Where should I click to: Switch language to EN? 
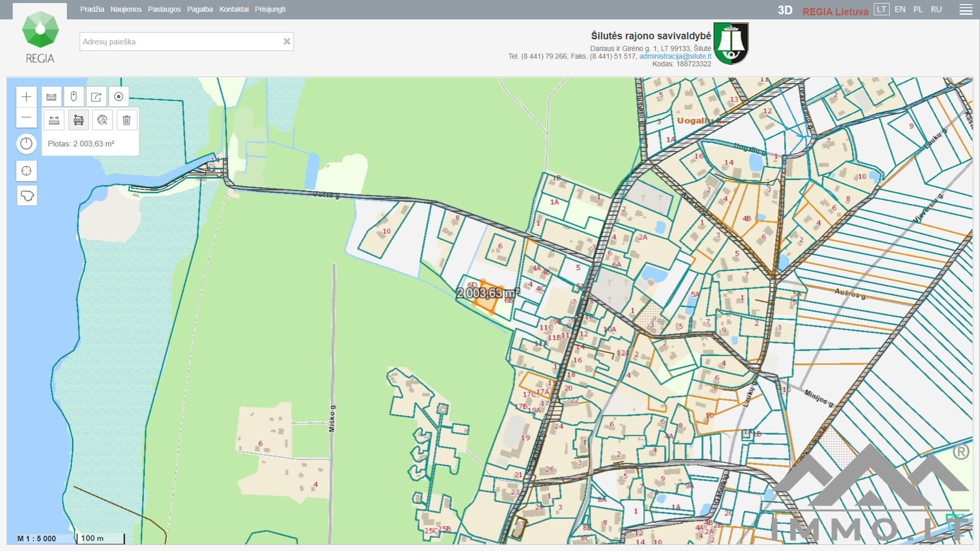900,10
